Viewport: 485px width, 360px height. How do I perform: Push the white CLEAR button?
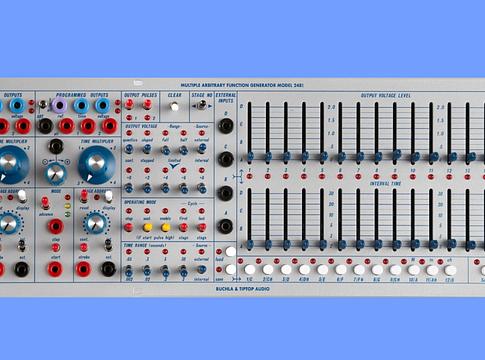pyautogui.click(x=174, y=106)
